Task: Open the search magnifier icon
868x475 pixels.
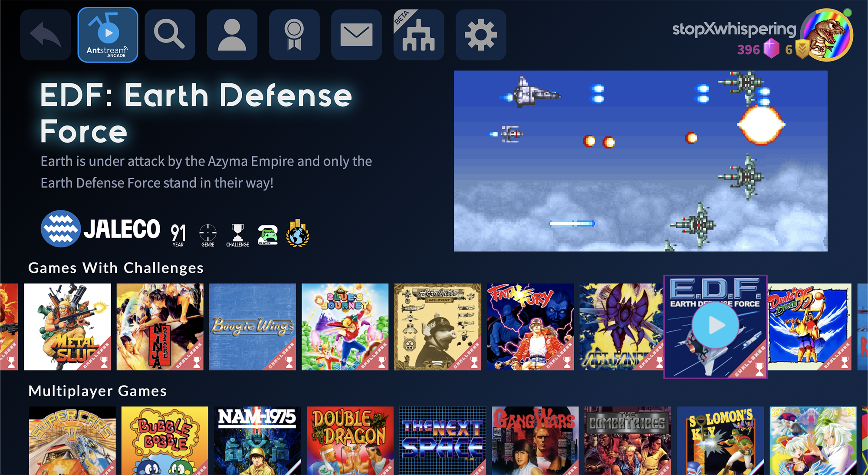Action: pyautogui.click(x=170, y=35)
